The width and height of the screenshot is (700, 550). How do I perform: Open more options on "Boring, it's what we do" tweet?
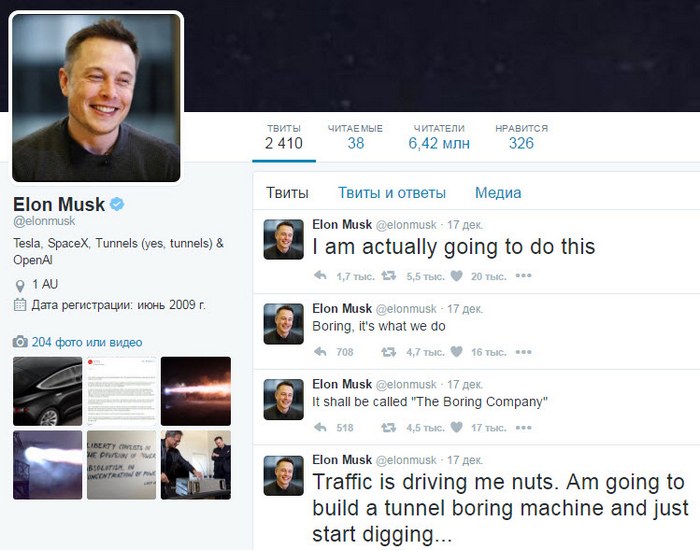coord(523,352)
